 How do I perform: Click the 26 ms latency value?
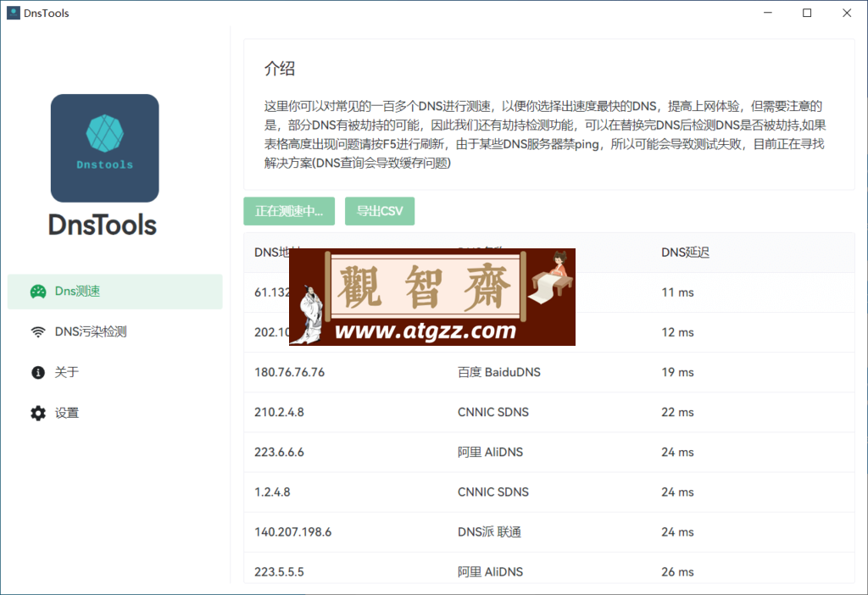[677, 572]
